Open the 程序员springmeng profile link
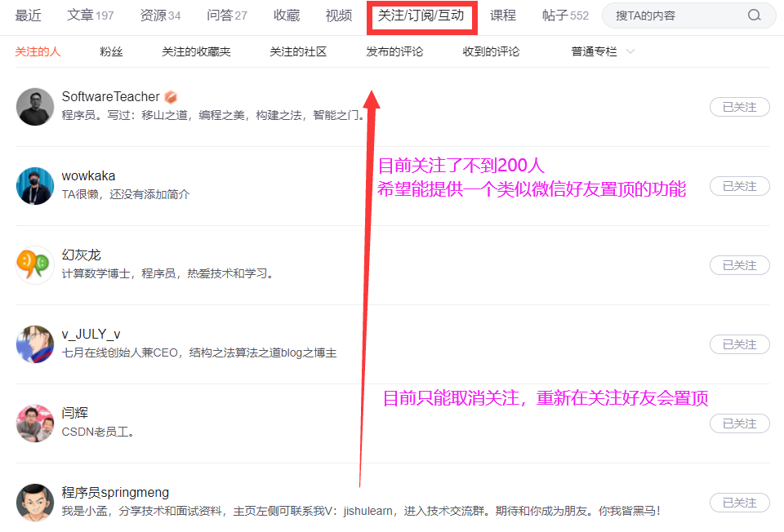The height and width of the screenshot is (532, 784). tap(115, 493)
